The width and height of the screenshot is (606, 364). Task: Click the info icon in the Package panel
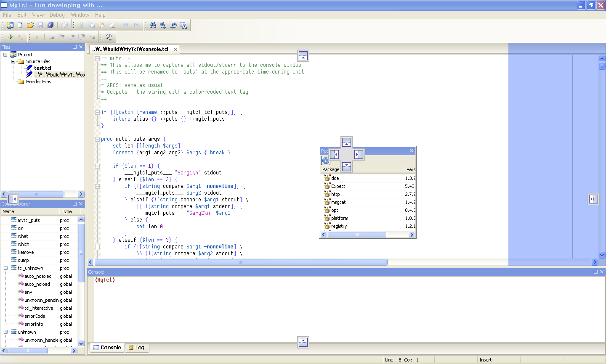pos(326,161)
